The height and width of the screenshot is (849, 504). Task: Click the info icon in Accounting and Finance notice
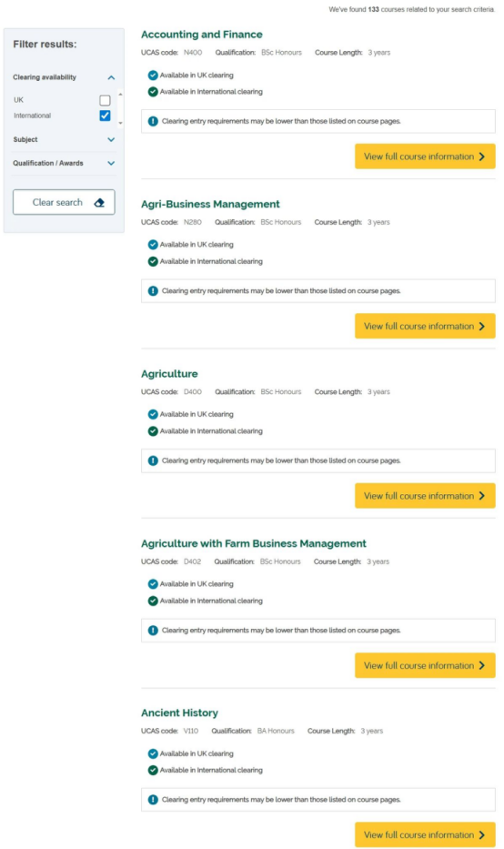153,121
